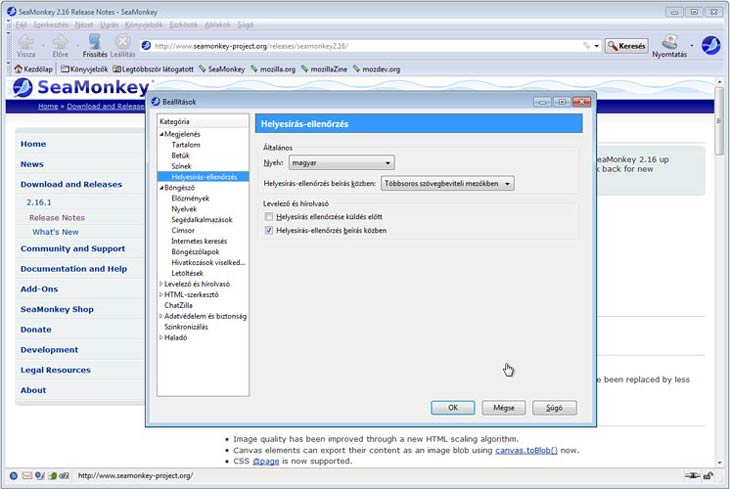Open the Nyelv language dropdown set to magyar

coord(341,162)
